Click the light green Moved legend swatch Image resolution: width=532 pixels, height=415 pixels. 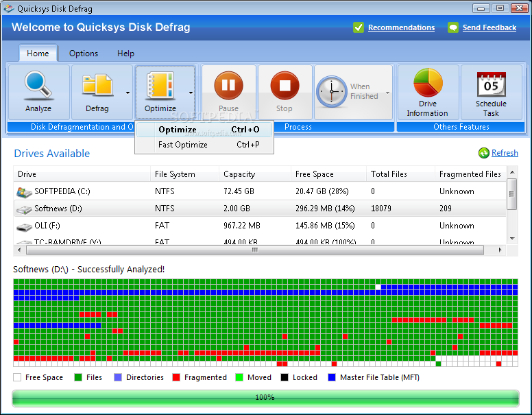(x=239, y=377)
